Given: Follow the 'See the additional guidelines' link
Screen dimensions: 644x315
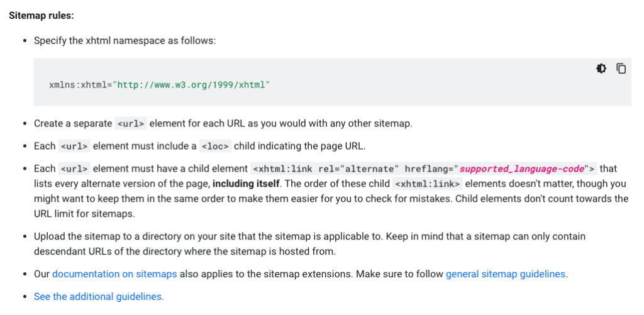Looking at the screenshot, I should (99, 297).
